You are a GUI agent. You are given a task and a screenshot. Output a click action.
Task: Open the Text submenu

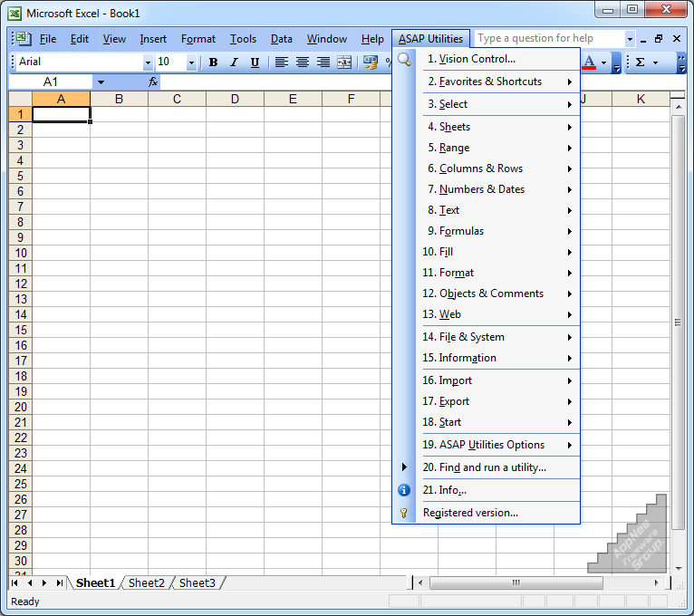(x=498, y=210)
